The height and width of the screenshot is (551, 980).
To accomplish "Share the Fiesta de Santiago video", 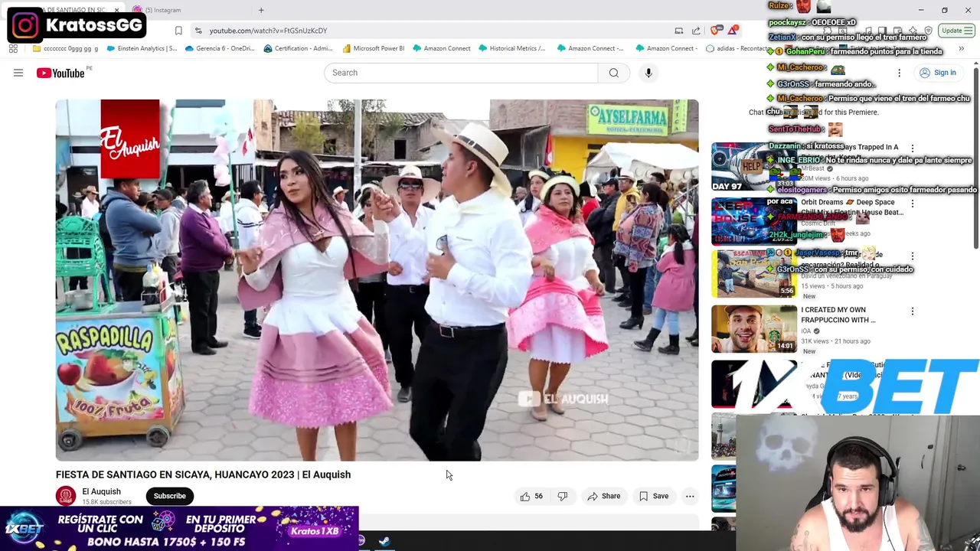I will click(x=603, y=496).
